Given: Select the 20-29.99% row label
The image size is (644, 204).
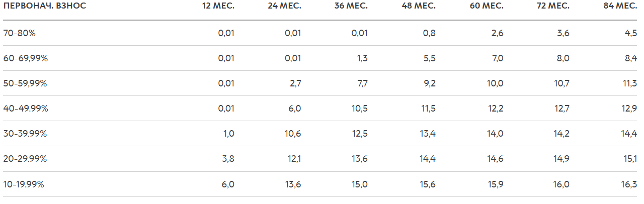Looking at the screenshot, I should coord(25,159).
